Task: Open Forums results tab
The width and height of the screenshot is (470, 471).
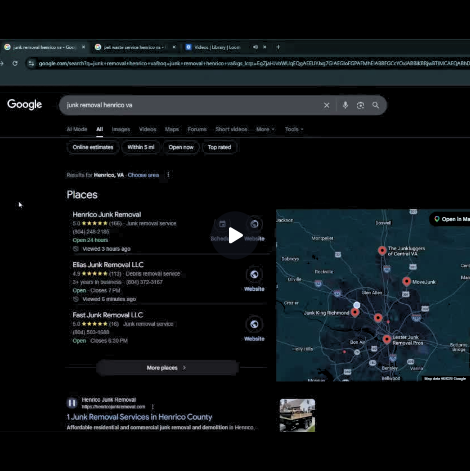Action: (x=197, y=129)
